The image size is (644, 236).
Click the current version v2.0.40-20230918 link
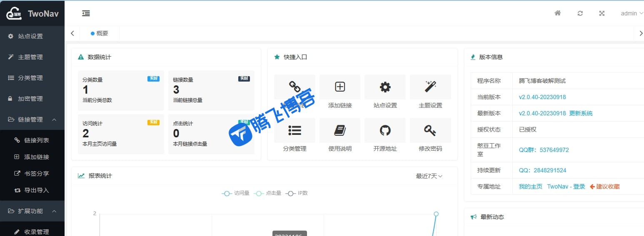[x=542, y=97]
